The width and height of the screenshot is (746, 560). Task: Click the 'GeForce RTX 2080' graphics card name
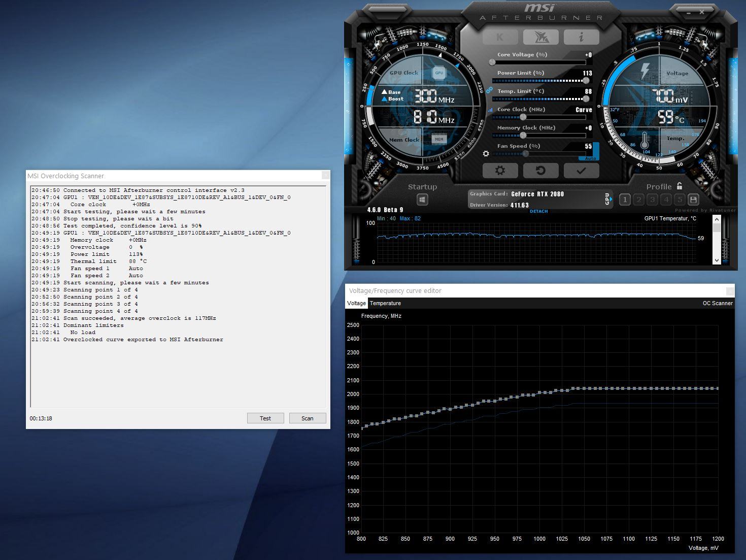[x=537, y=194]
